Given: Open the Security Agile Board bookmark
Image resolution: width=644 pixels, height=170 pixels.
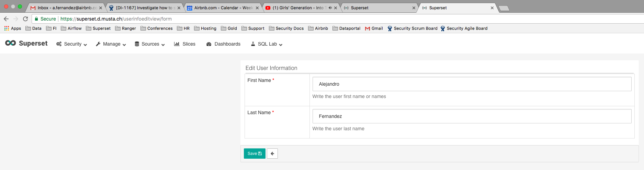Looking at the screenshot, I should [464, 28].
